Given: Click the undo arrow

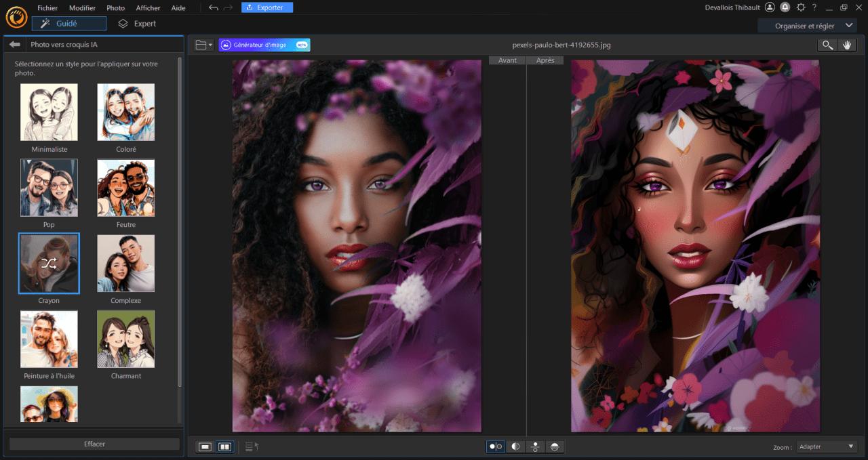Looking at the screenshot, I should pyautogui.click(x=214, y=7).
